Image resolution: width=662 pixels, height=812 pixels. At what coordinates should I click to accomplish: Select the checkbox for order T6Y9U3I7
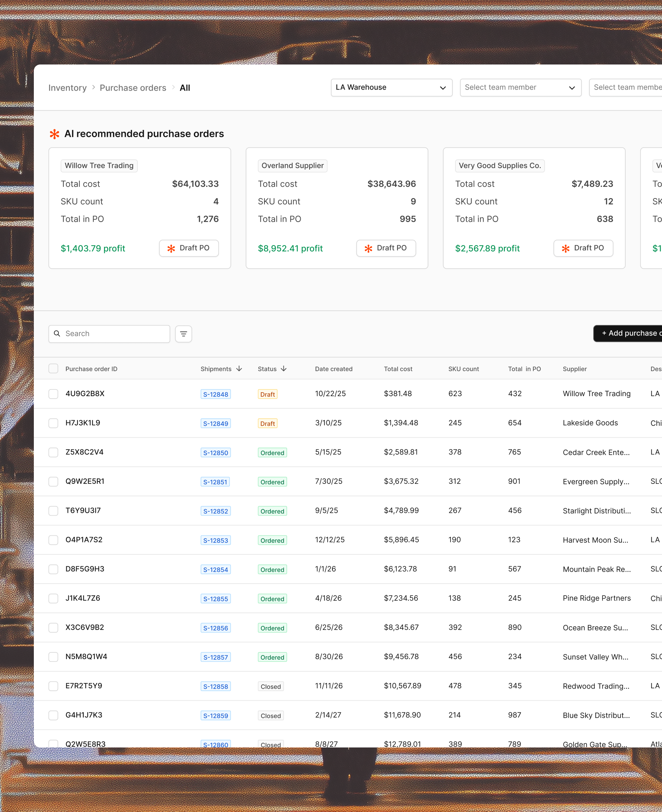[53, 511]
